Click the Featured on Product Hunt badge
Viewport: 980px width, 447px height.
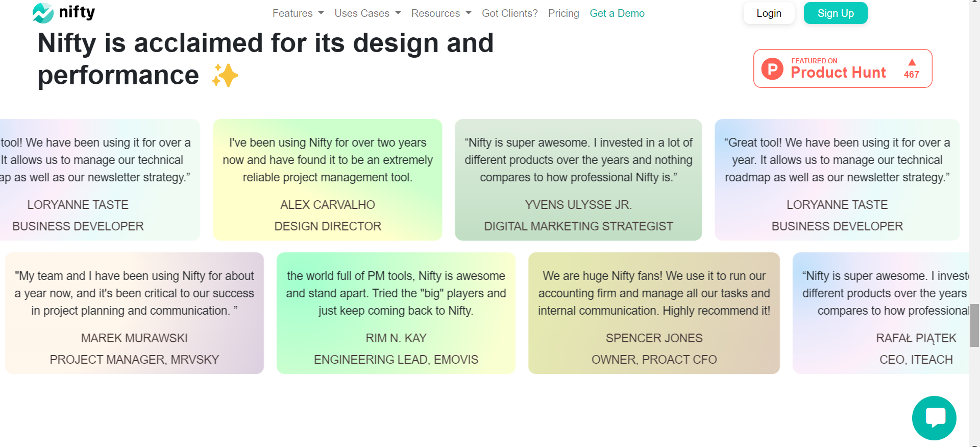click(842, 68)
